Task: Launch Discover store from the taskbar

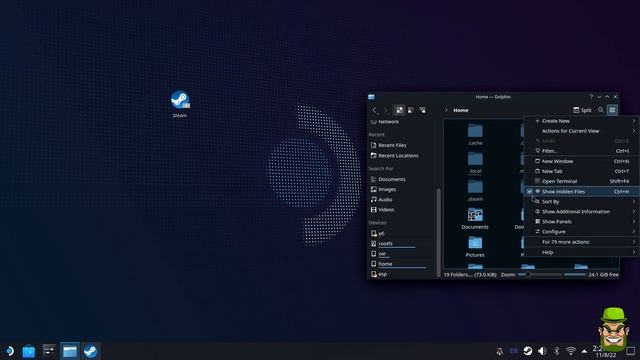Action: [29, 351]
